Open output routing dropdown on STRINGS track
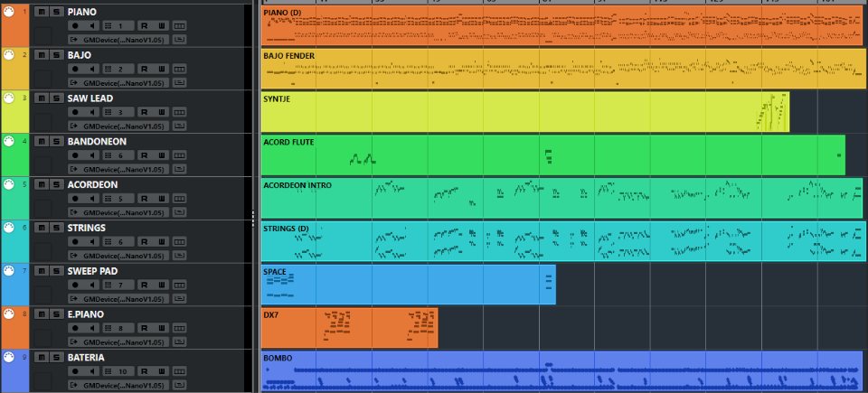This screenshot has width=868, height=393. click(x=118, y=255)
